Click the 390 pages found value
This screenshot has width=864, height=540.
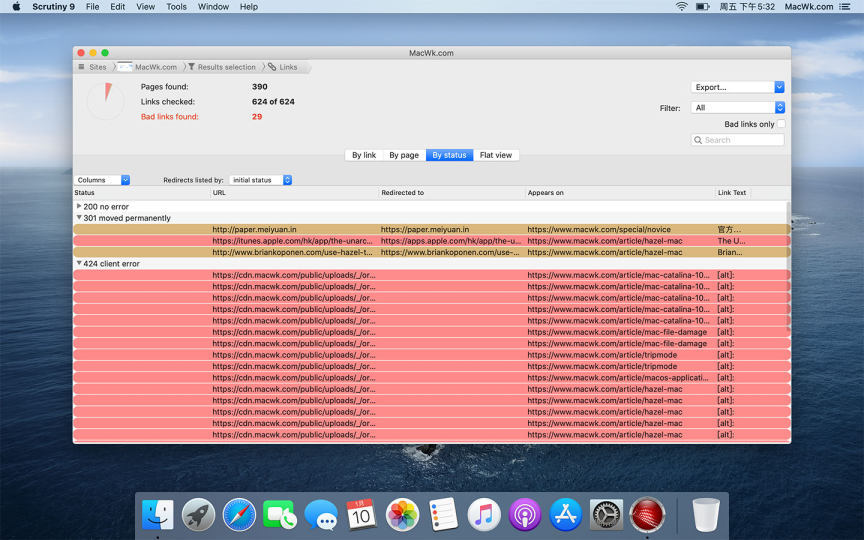pos(260,87)
